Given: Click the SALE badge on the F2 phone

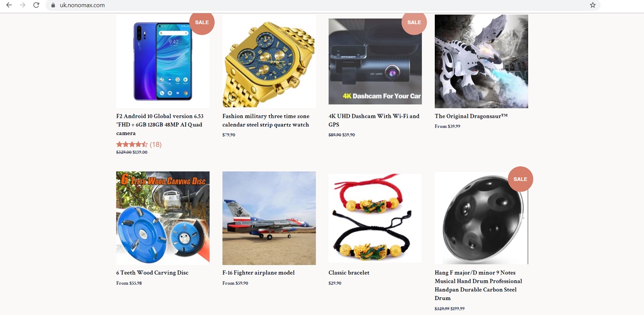Looking at the screenshot, I should point(202,22).
